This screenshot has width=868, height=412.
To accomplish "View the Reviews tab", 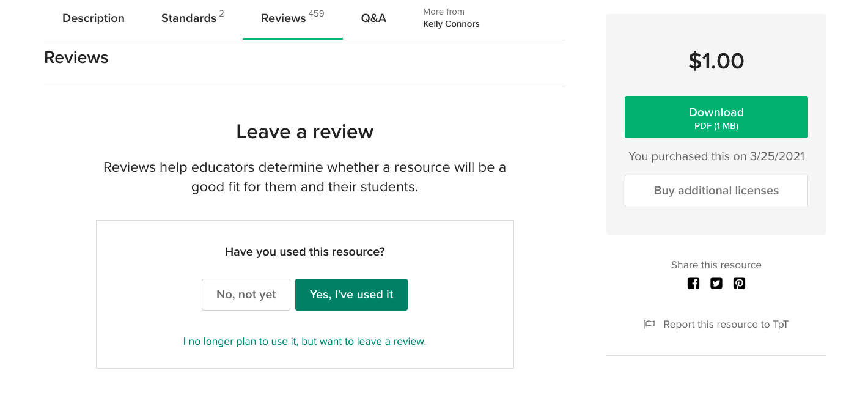I will pos(284,18).
